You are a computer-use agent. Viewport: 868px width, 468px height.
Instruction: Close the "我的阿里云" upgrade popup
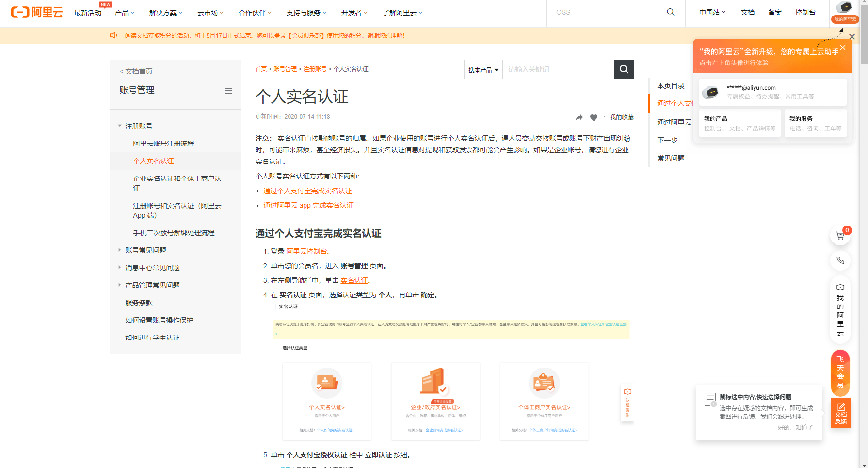(x=843, y=48)
